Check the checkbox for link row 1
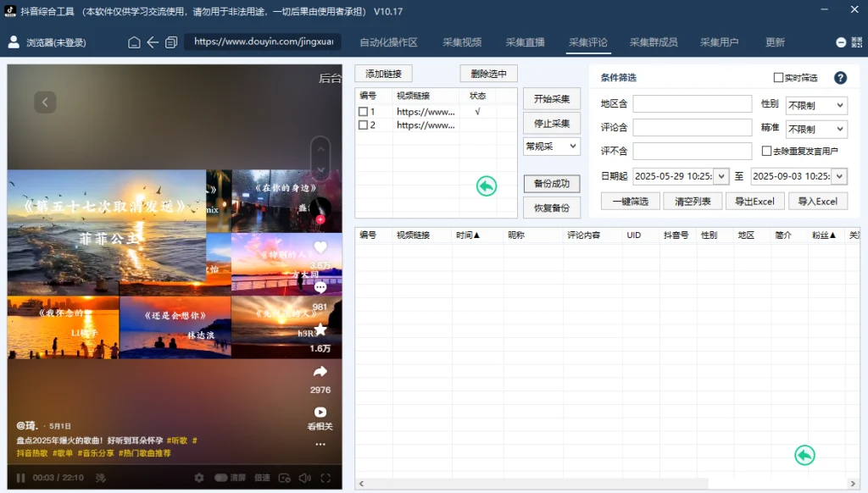The image size is (868, 493). tap(363, 112)
